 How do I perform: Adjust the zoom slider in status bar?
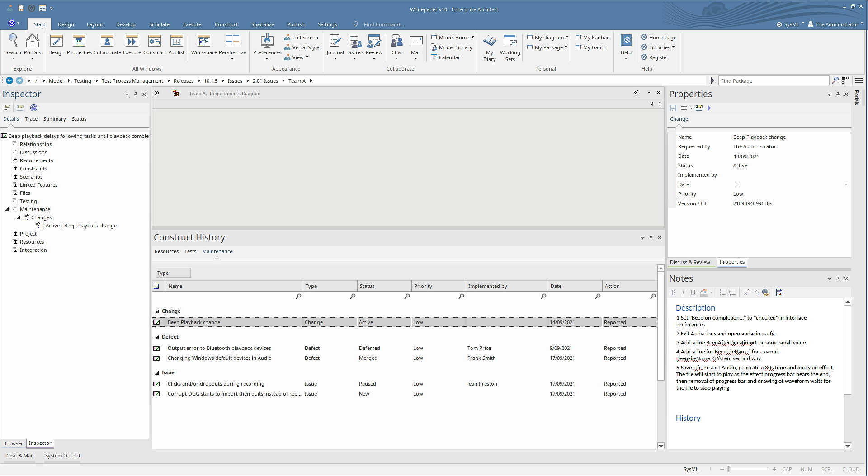click(729, 469)
